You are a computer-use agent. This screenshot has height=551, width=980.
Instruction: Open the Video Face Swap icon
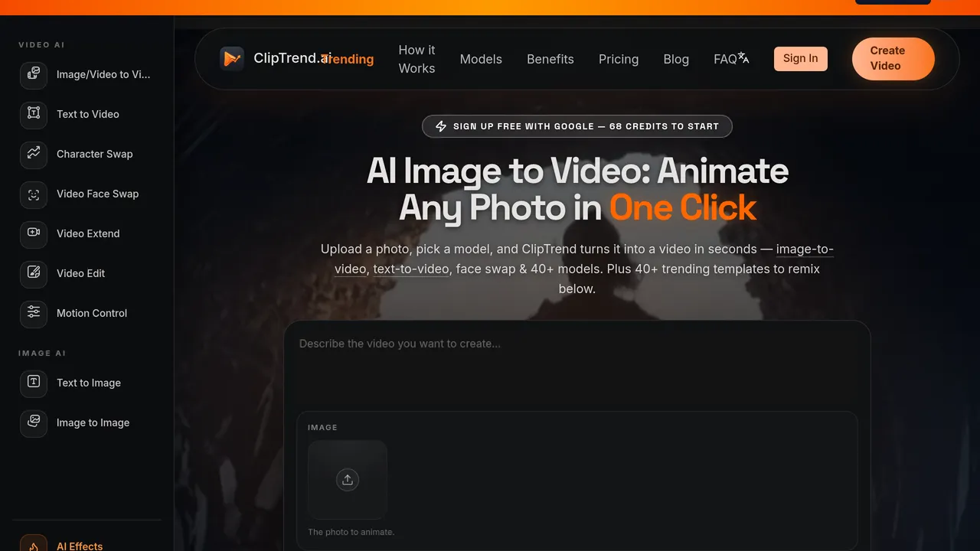(x=34, y=194)
